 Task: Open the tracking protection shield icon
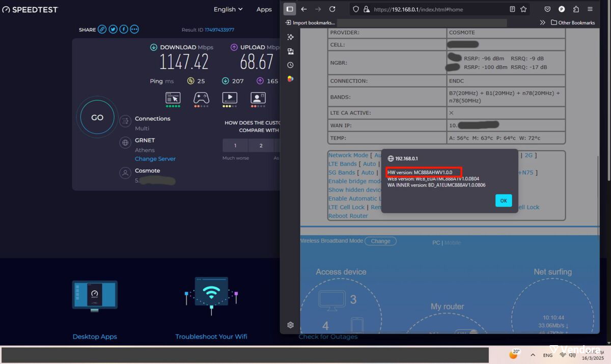tap(356, 9)
